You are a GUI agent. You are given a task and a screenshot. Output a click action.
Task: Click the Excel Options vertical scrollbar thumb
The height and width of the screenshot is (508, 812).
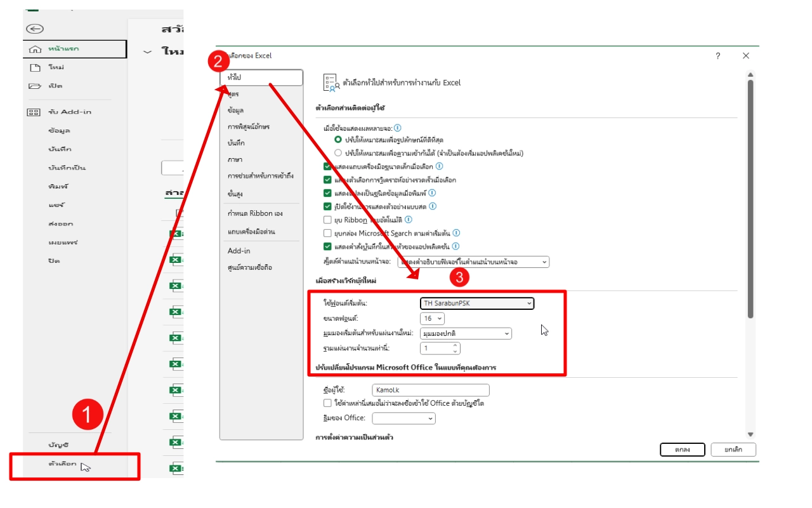tap(750, 197)
